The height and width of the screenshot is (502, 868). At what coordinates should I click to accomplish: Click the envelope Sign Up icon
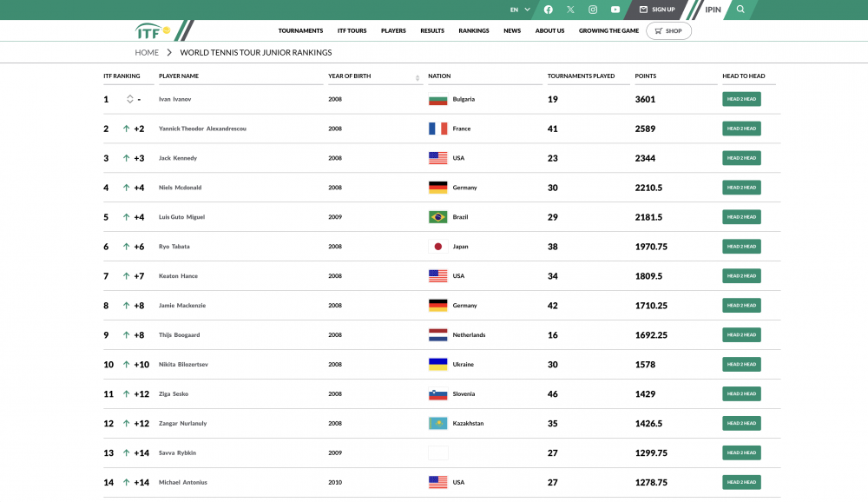pyautogui.click(x=644, y=10)
